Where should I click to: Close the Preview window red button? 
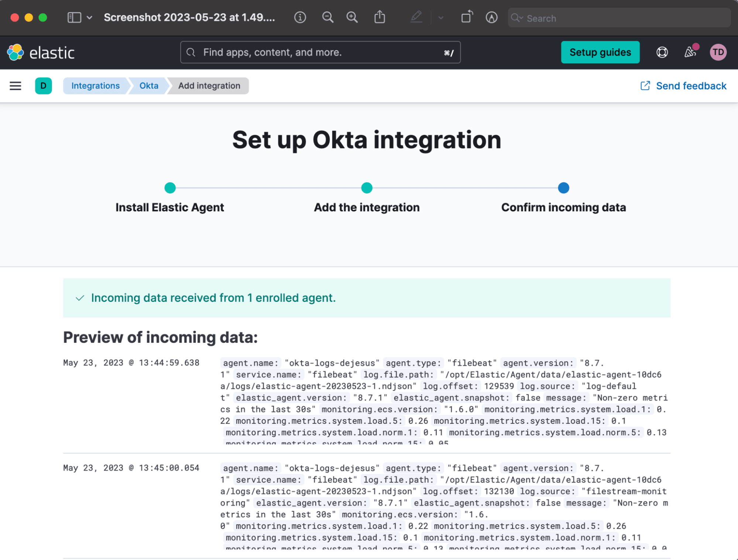[x=15, y=17]
